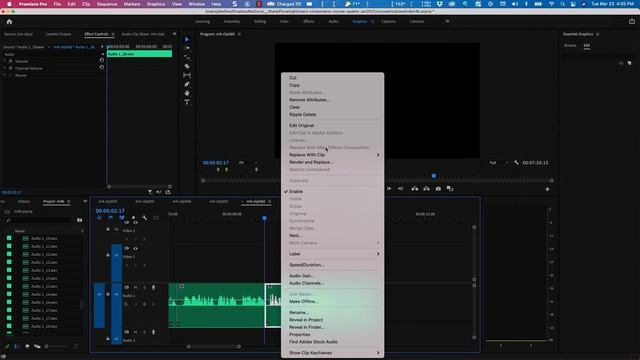Toggle lock on Audio 1 track

coord(108,294)
